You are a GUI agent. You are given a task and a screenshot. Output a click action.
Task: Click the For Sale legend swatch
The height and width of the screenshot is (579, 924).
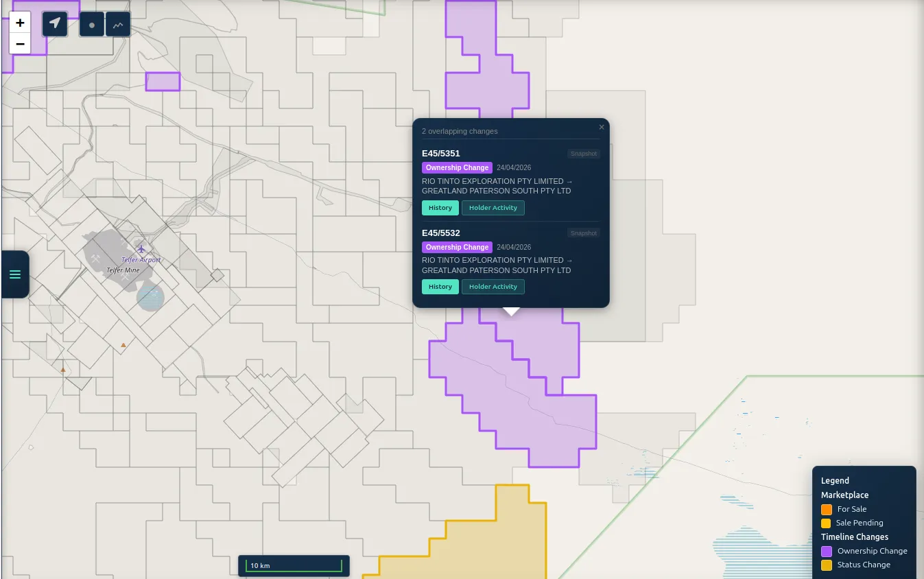(827, 509)
